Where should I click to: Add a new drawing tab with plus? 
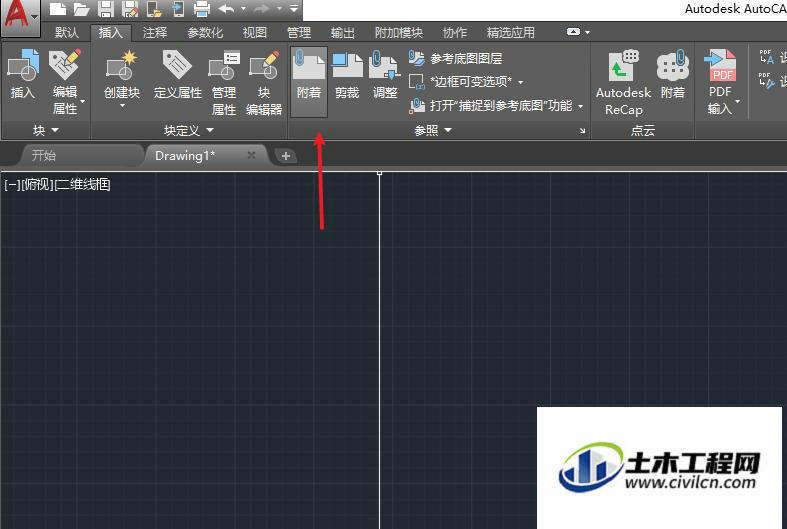click(286, 156)
